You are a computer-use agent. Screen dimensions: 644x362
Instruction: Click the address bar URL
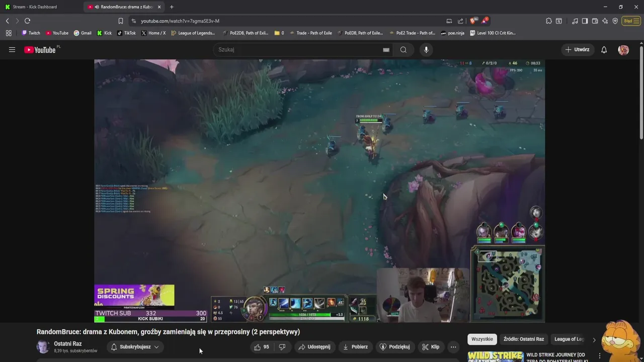[x=180, y=21]
